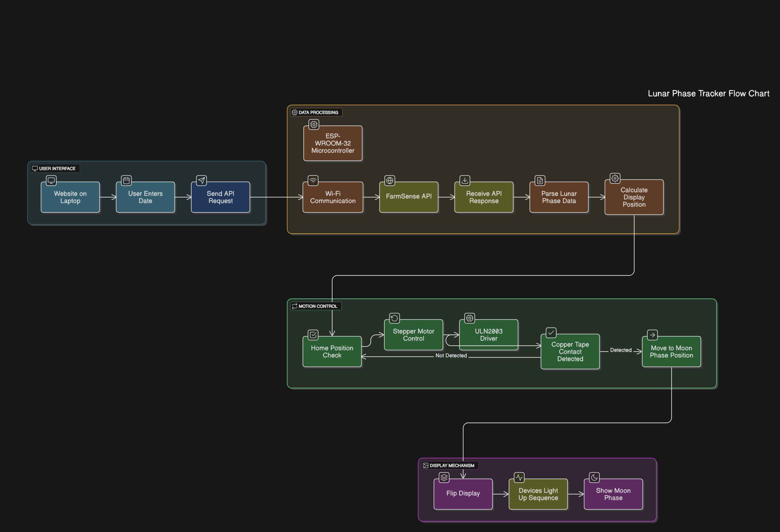Select the Flip Display node
This screenshot has height=532, width=780.
point(463,494)
